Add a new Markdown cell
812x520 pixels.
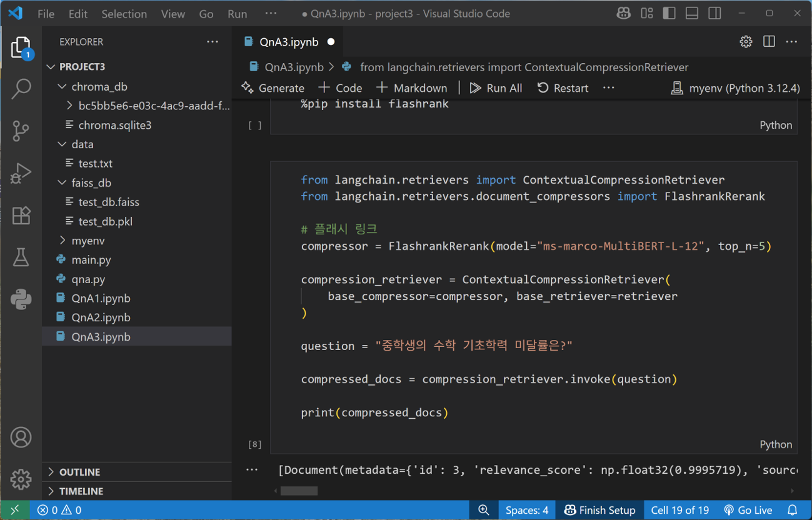(412, 88)
